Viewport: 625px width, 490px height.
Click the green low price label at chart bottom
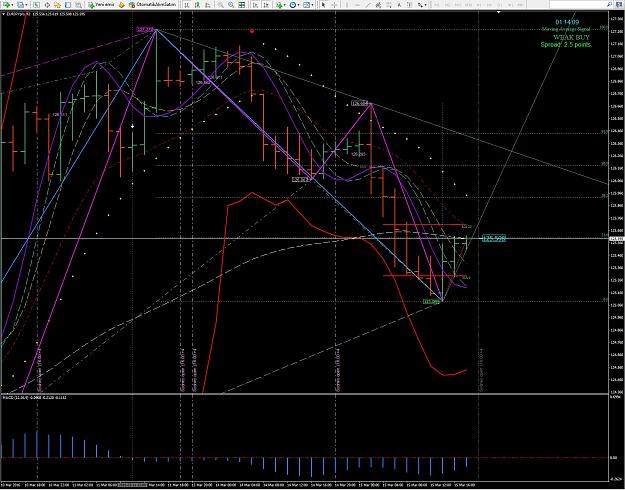click(x=432, y=302)
